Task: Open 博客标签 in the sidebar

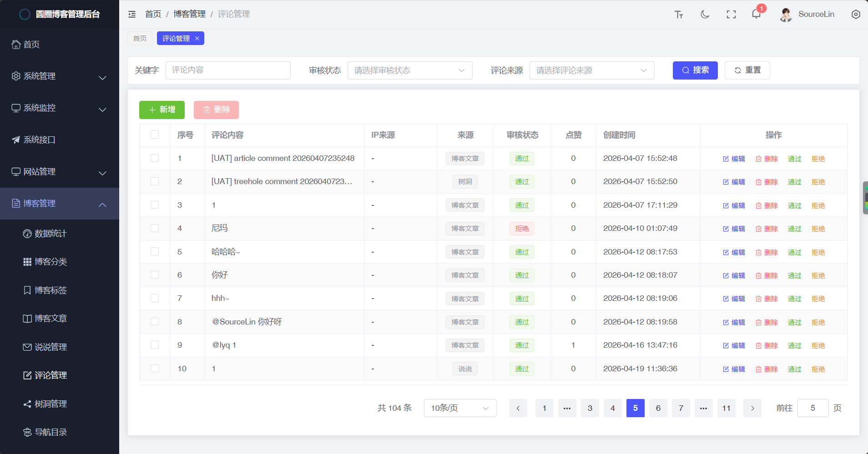Action: 60,290
